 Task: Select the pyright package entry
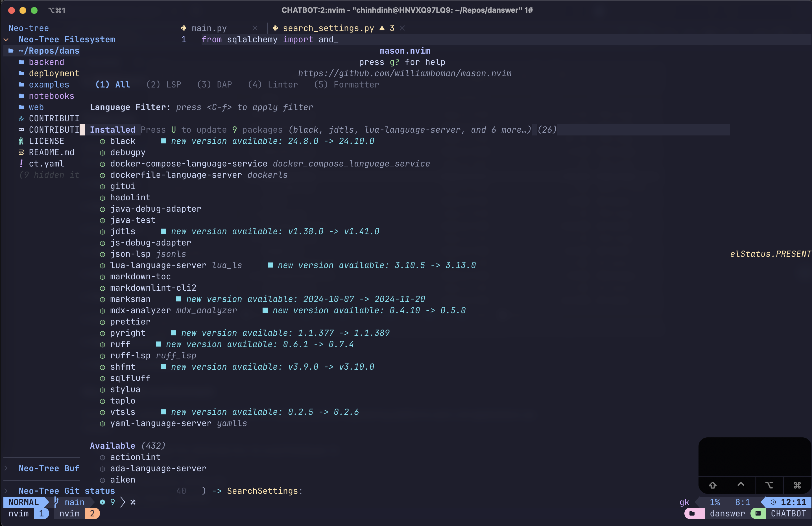(x=128, y=333)
